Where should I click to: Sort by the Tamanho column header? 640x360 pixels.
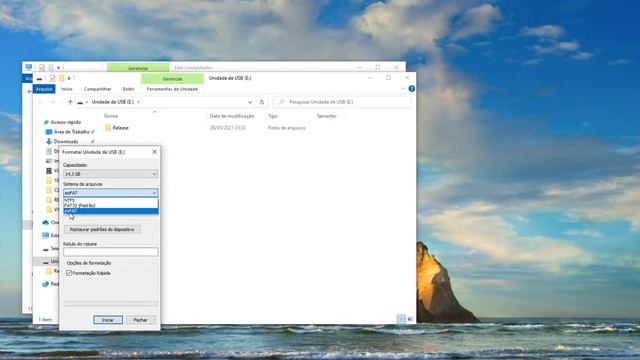pos(327,116)
